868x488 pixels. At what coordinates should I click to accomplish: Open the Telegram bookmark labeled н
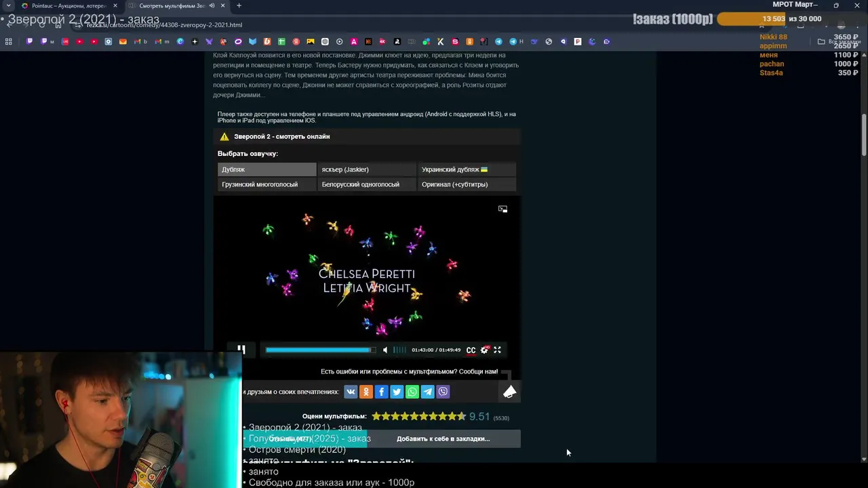(515, 41)
